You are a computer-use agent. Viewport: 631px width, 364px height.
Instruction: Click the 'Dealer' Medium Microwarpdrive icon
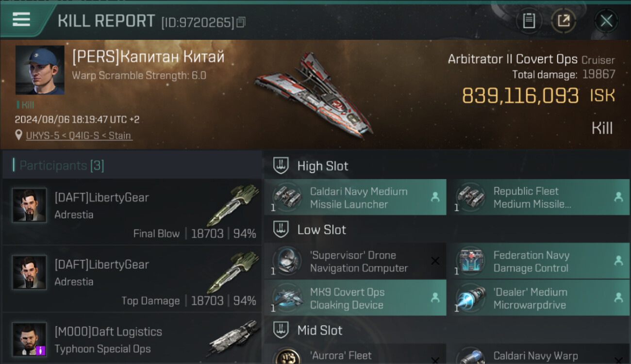470,298
